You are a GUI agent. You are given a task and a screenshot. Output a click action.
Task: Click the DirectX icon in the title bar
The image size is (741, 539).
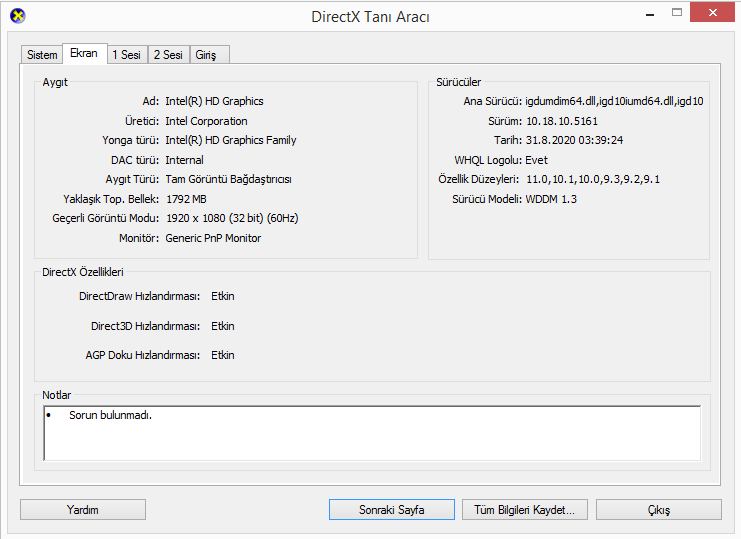point(17,16)
